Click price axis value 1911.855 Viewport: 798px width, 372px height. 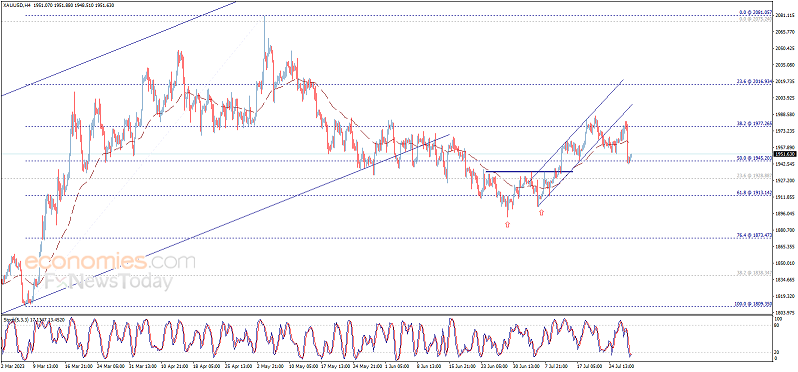click(784, 197)
